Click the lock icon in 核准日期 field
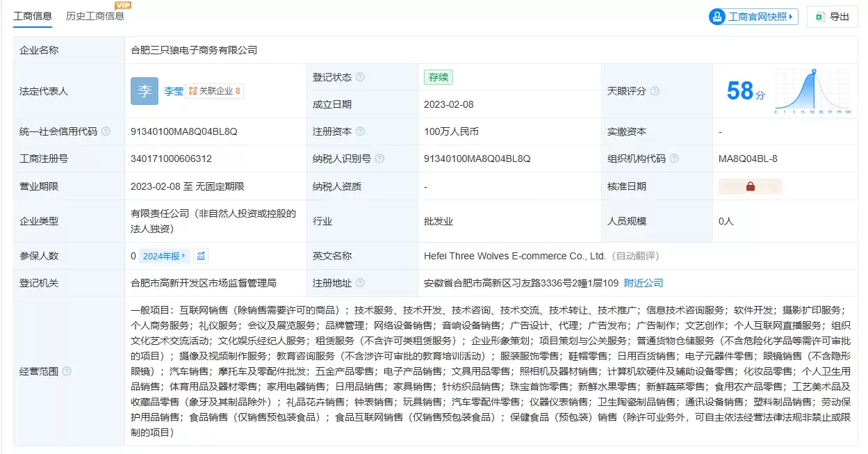Screen dimensions: 868x454 [751, 186]
